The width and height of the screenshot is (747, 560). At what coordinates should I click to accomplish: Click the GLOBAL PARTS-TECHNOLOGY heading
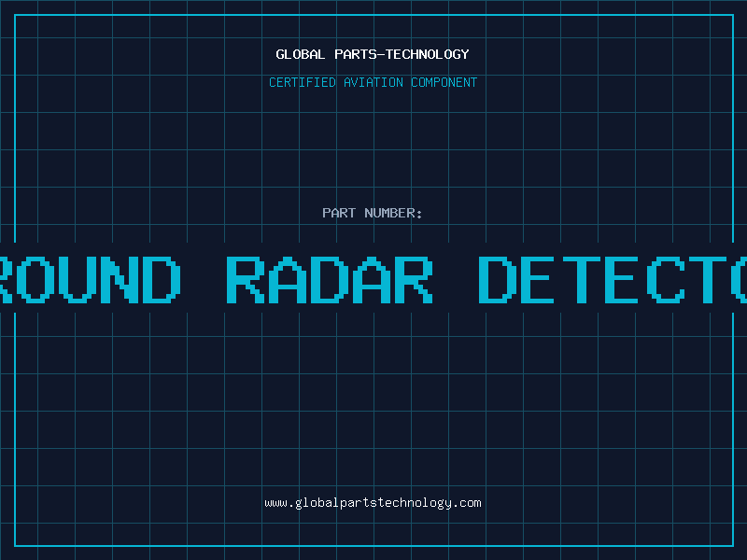373,54
